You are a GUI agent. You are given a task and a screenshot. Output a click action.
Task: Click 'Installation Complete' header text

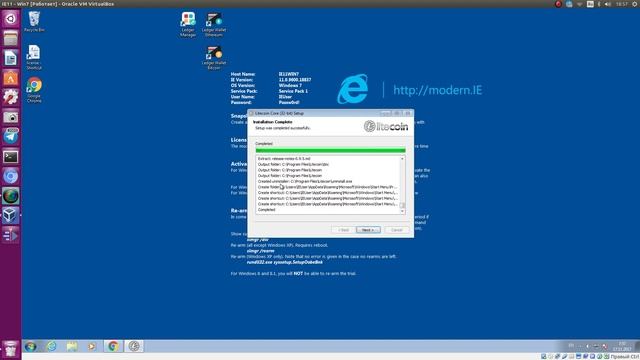pyautogui.click(x=272, y=122)
